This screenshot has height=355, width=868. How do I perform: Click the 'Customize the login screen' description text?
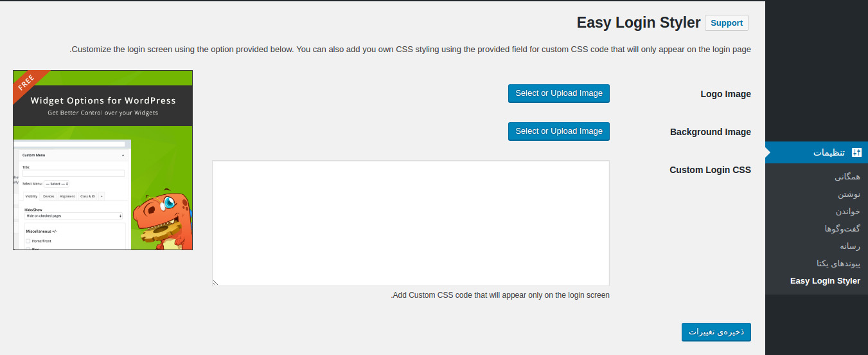click(410, 50)
